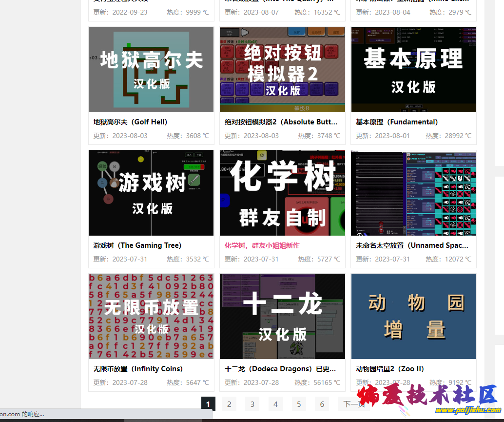The image size is (504, 422).
Task: Select current page 1 in pagination
Action: point(208,404)
